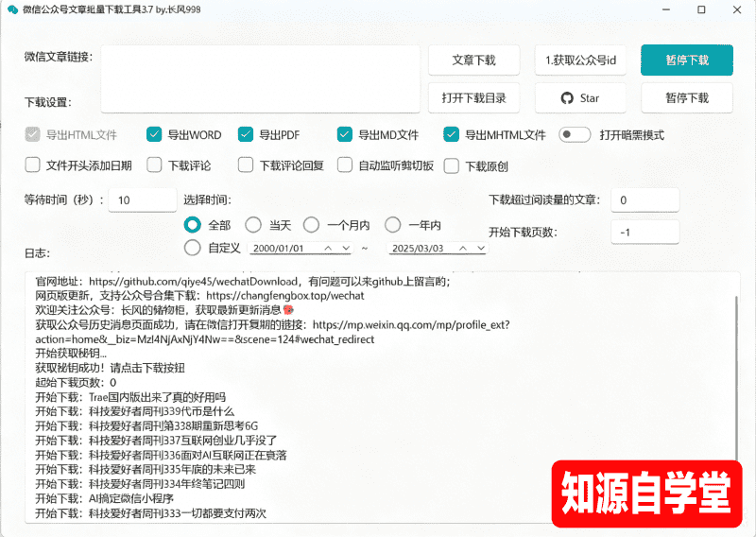Viewport: 756px width, 537px height.
Task: Click the teal 暂停下载 button
Action: [687, 60]
